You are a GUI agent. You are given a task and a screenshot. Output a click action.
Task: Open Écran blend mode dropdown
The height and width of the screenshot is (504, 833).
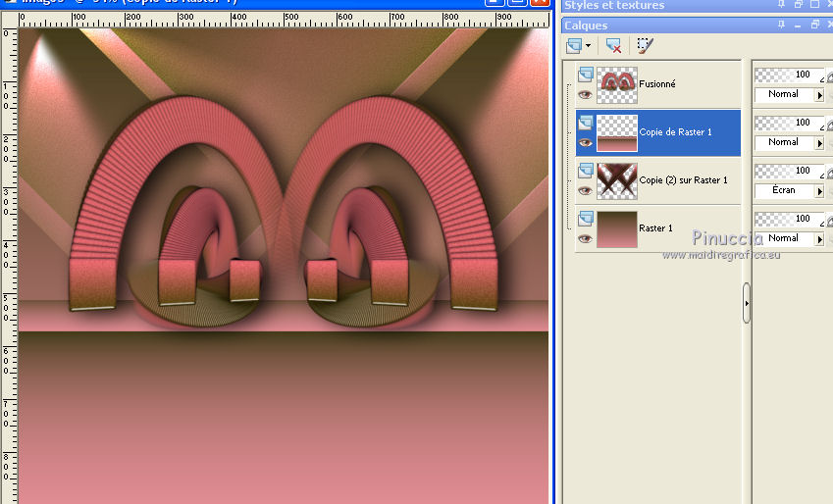pyautogui.click(x=819, y=190)
